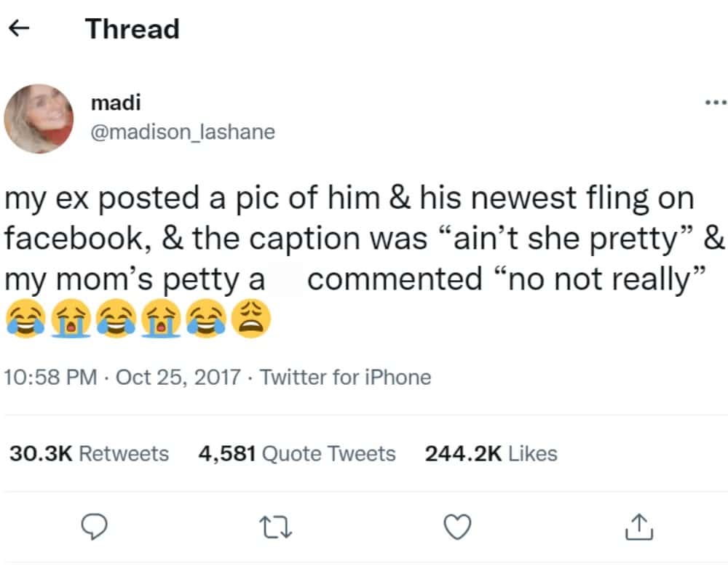The height and width of the screenshot is (582, 728).
Task: Show the 244.2K Likes list
Action: tap(491, 454)
